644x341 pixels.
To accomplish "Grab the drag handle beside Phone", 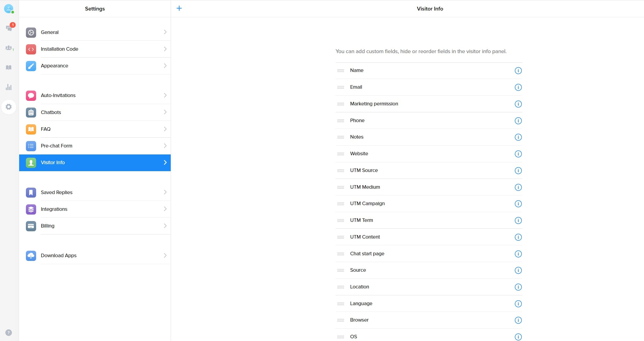I will point(341,121).
